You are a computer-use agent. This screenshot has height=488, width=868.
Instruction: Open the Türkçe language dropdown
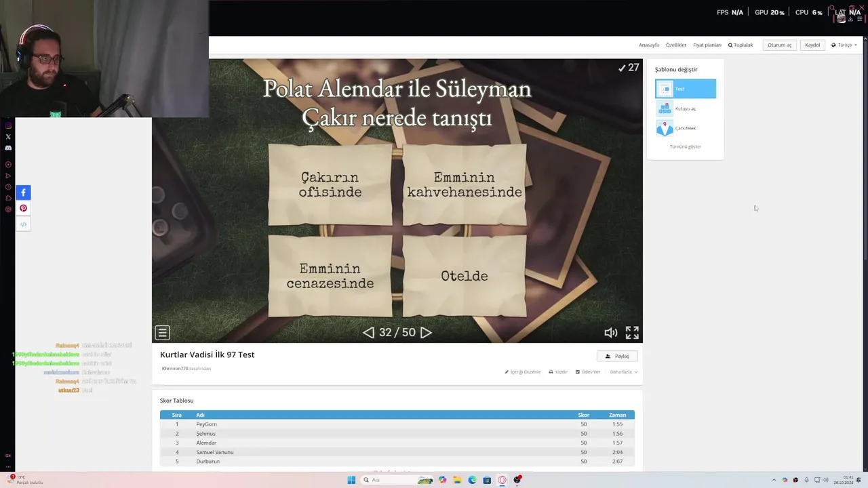pos(844,45)
